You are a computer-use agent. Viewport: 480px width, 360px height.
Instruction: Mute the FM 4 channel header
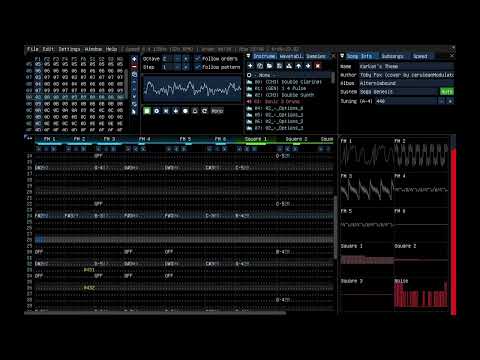tap(144, 139)
